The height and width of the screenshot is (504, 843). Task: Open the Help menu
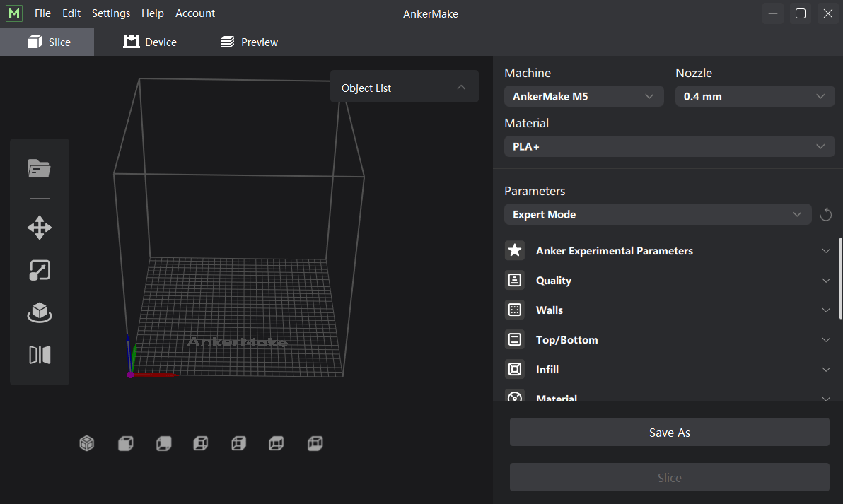[x=152, y=13]
